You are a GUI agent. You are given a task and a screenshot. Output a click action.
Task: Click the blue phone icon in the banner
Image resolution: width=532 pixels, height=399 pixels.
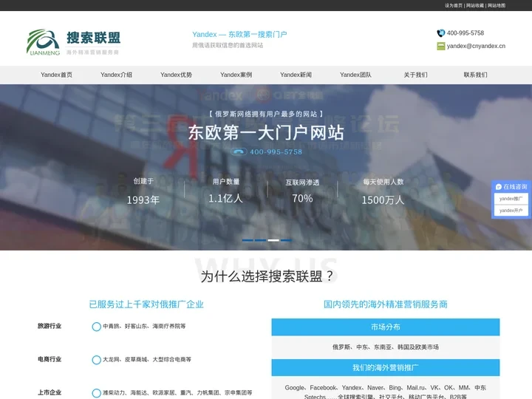pyautogui.click(x=239, y=151)
